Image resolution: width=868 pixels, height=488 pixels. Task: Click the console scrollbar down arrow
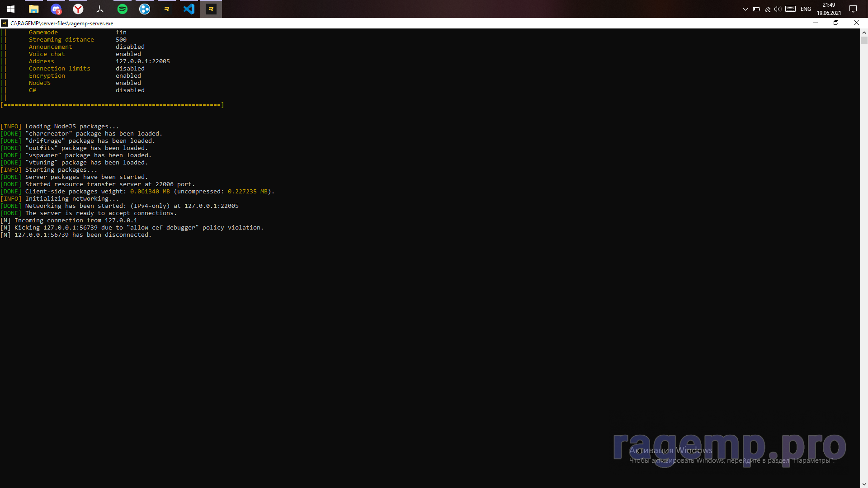pos(864,484)
